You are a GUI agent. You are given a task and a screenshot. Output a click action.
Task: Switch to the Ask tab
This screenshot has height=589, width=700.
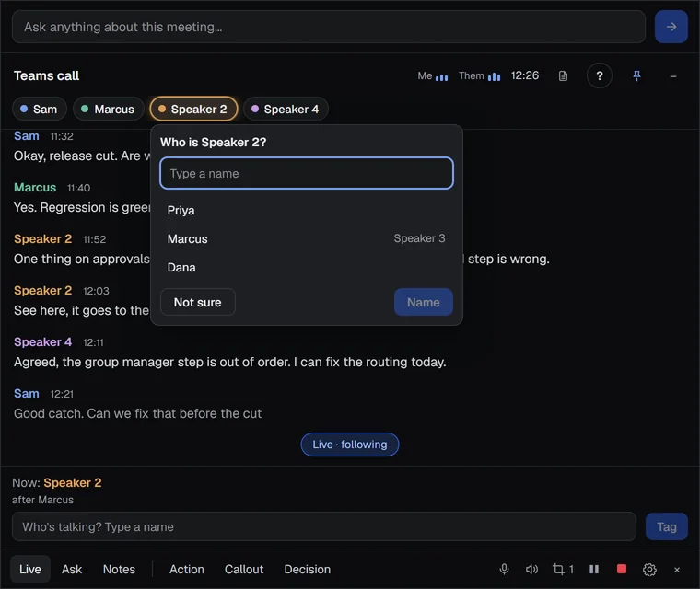72,569
